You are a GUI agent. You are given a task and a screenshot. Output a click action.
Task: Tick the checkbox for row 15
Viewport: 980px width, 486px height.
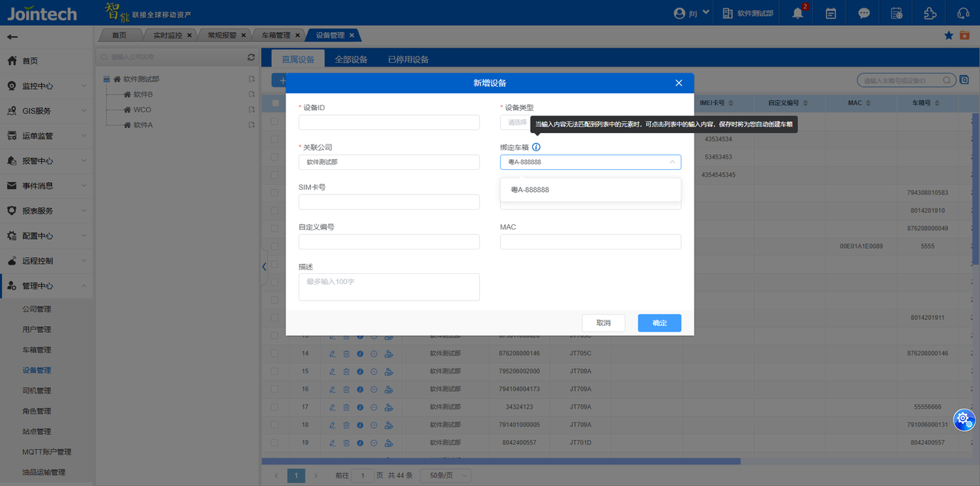pos(275,371)
